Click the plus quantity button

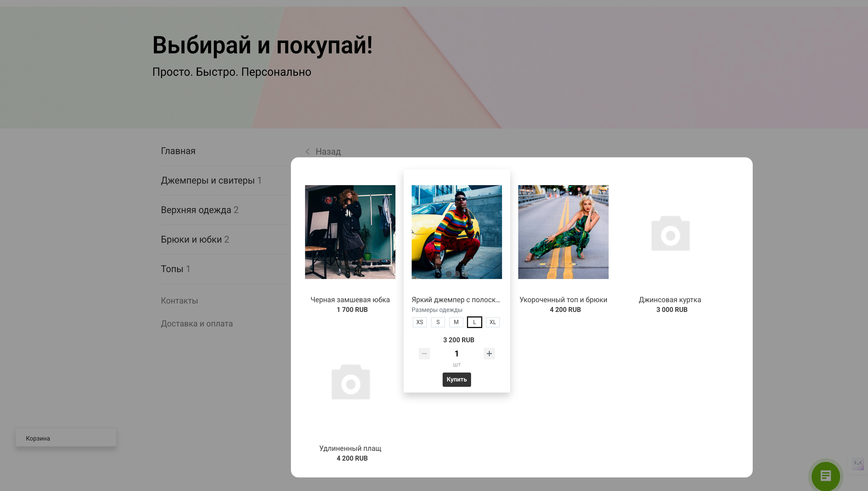pyautogui.click(x=489, y=353)
